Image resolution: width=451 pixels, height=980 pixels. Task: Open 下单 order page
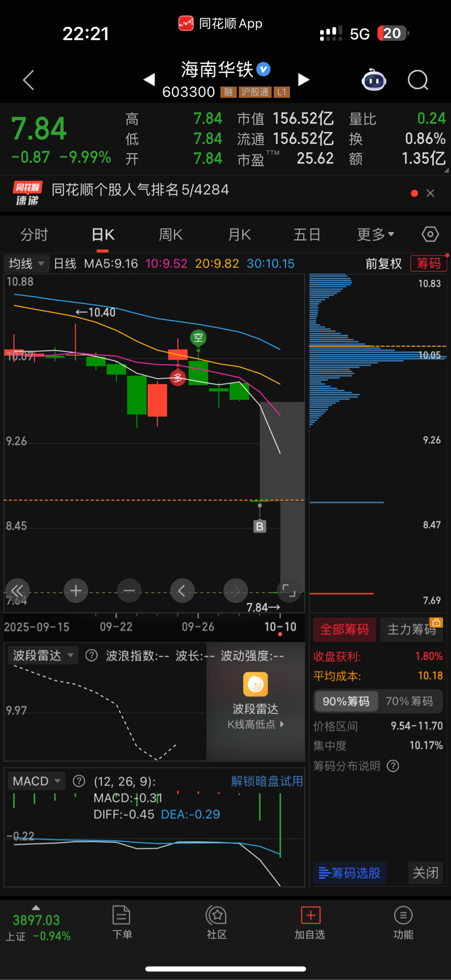[122, 922]
